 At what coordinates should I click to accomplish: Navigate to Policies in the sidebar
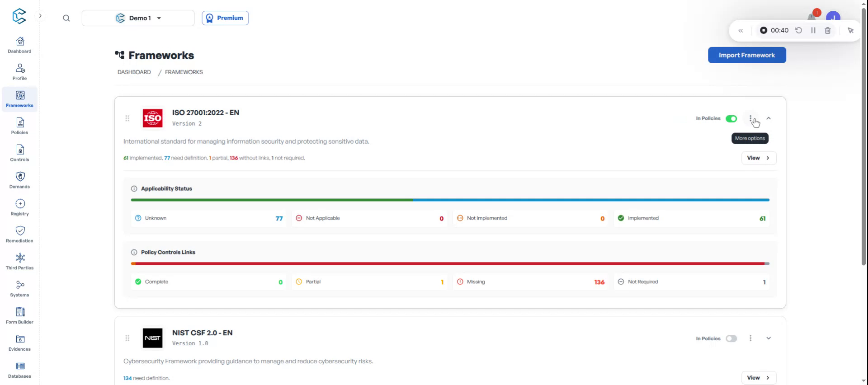[x=20, y=126]
